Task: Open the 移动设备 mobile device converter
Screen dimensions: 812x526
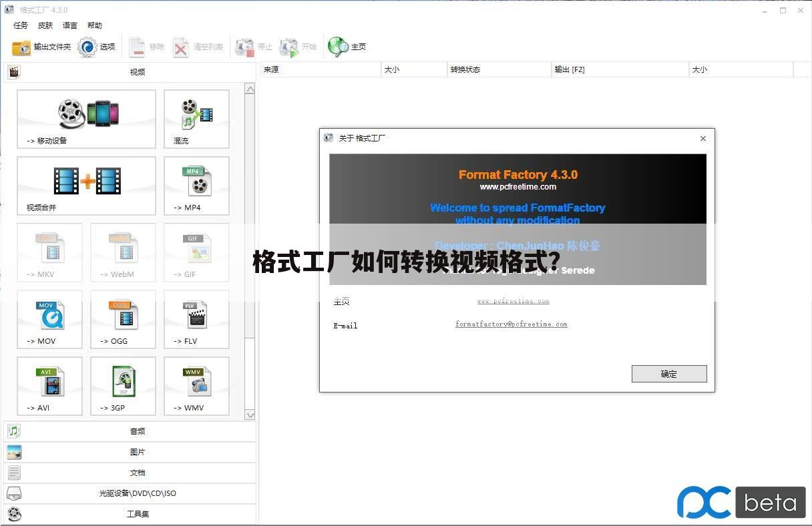Action: coord(85,119)
